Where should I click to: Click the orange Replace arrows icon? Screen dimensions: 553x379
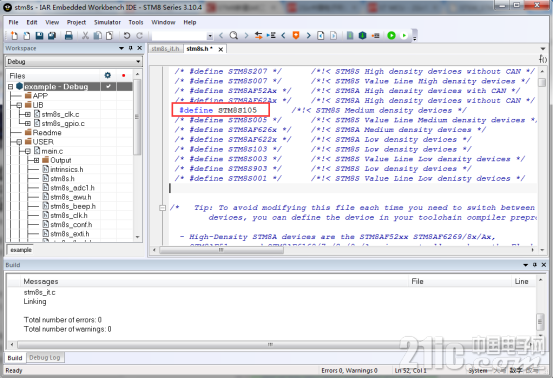pos(259,36)
